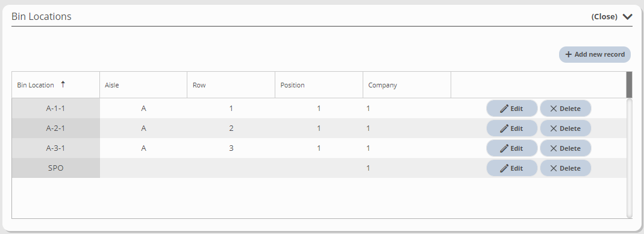Click the plus icon for adding a record

point(569,54)
